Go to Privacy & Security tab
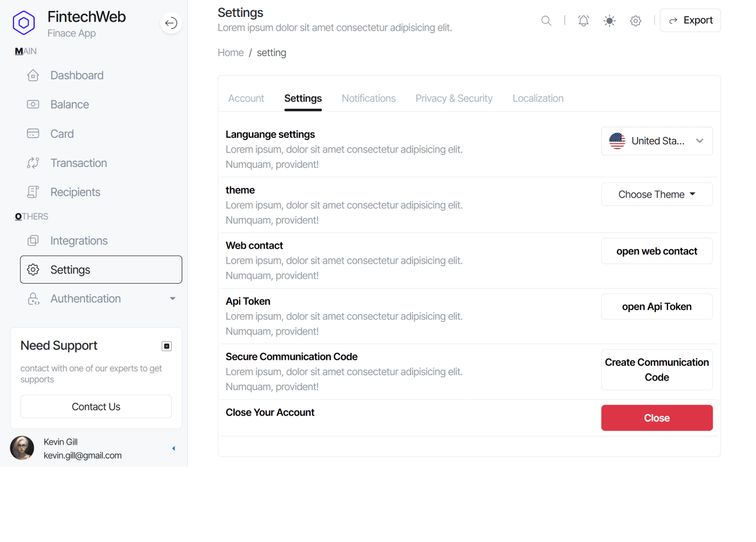The height and width of the screenshot is (542, 756). (454, 98)
